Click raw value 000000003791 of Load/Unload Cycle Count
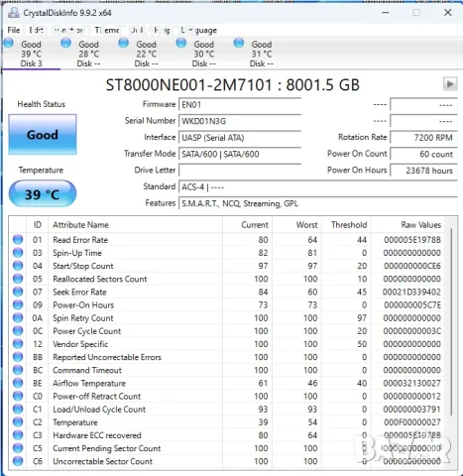This screenshot has width=463, height=476. 412,410
